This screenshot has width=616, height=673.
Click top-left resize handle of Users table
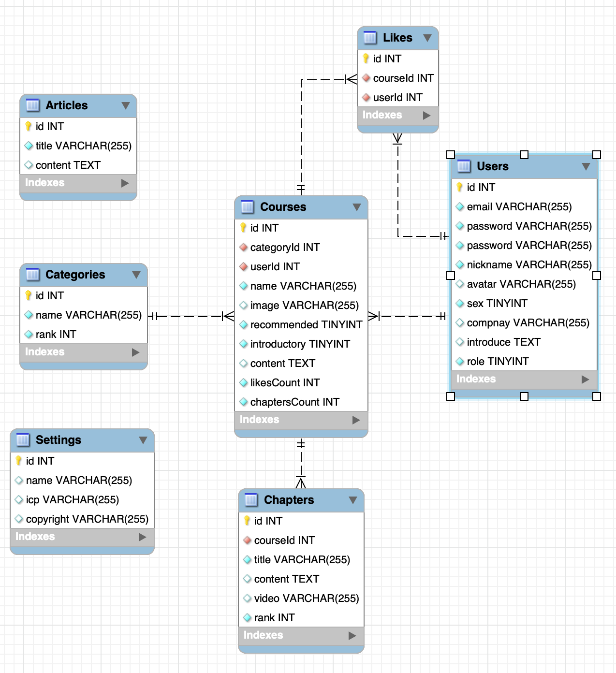click(451, 155)
